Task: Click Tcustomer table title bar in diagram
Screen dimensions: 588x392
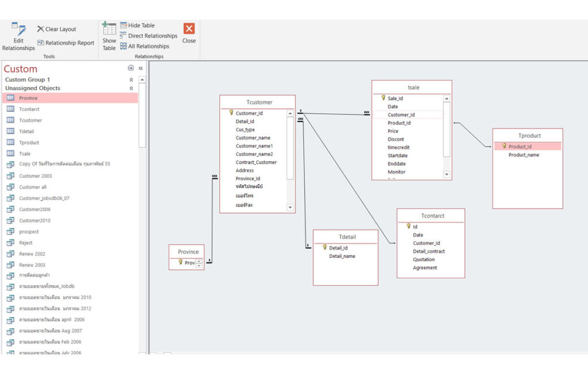Action: point(258,102)
